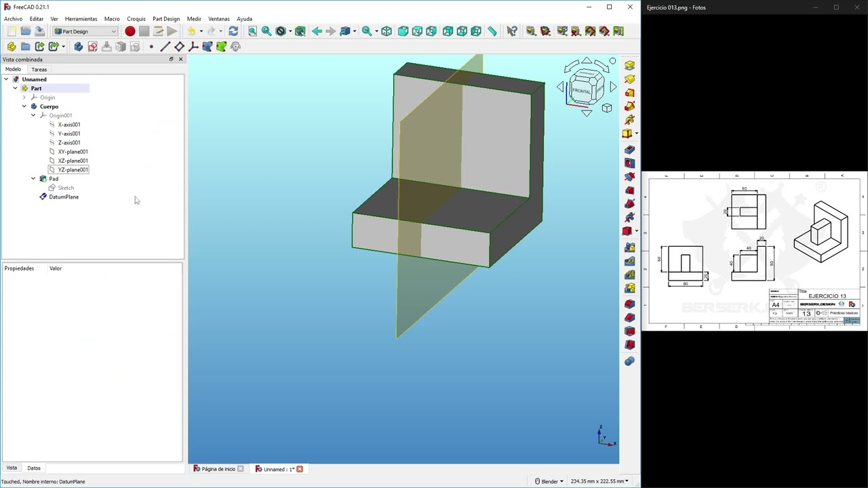The image size is (868, 488).
Task: Click the isometric view icon
Action: [387, 31]
